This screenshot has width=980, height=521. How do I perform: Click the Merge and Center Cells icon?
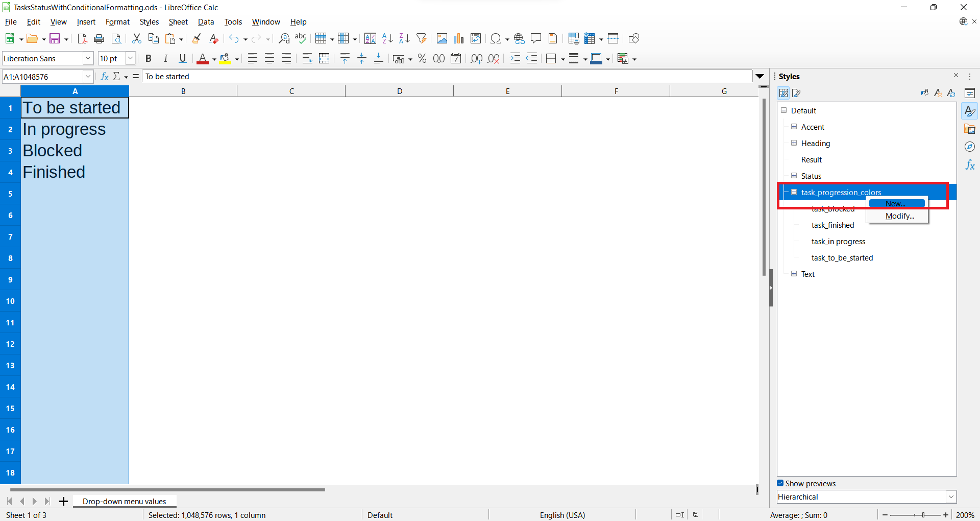point(324,59)
